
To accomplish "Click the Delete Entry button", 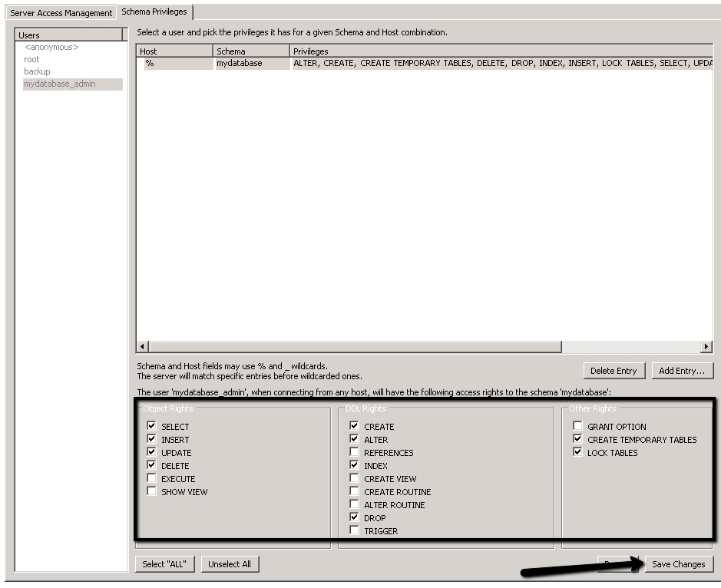I will (x=614, y=371).
